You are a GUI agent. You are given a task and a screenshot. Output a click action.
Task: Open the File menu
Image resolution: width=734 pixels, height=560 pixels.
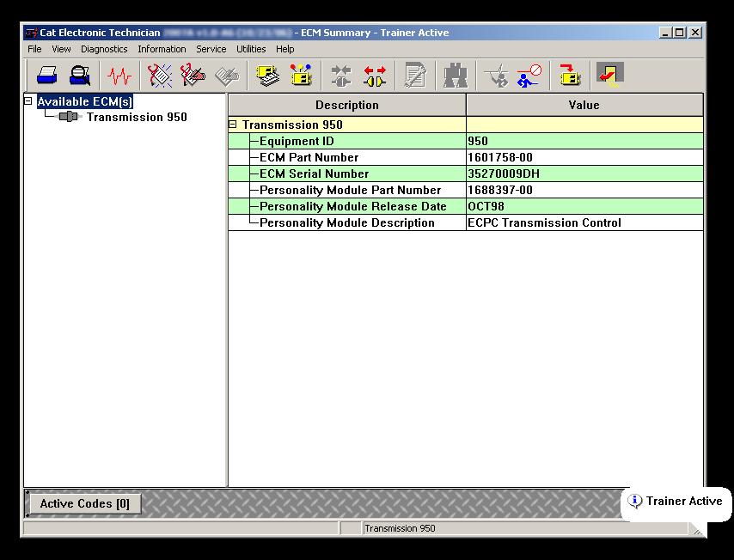click(x=34, y=49)
